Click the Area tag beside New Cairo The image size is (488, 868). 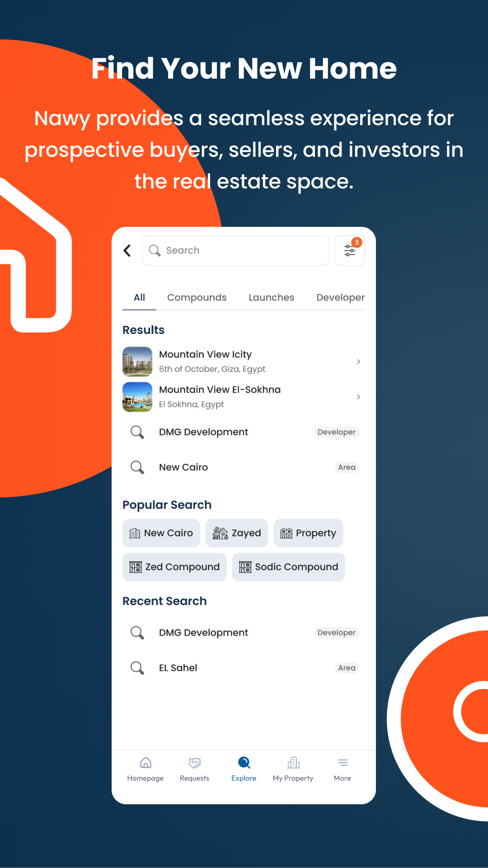click(347, 467)
